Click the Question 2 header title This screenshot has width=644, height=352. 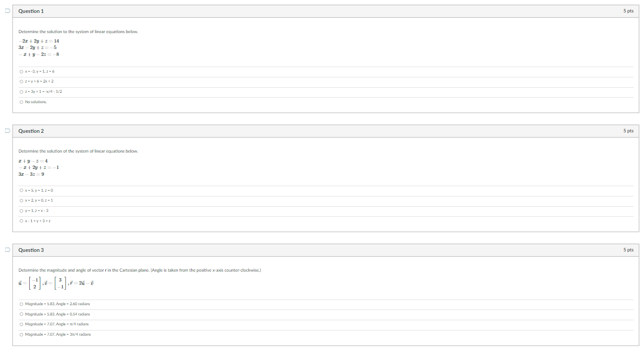pos(31,131)
